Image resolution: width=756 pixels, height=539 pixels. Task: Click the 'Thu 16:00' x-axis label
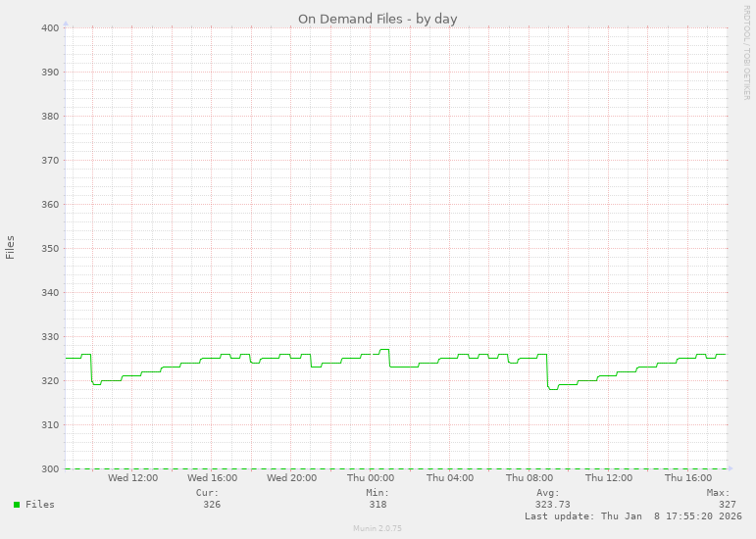tap(688, 478)
